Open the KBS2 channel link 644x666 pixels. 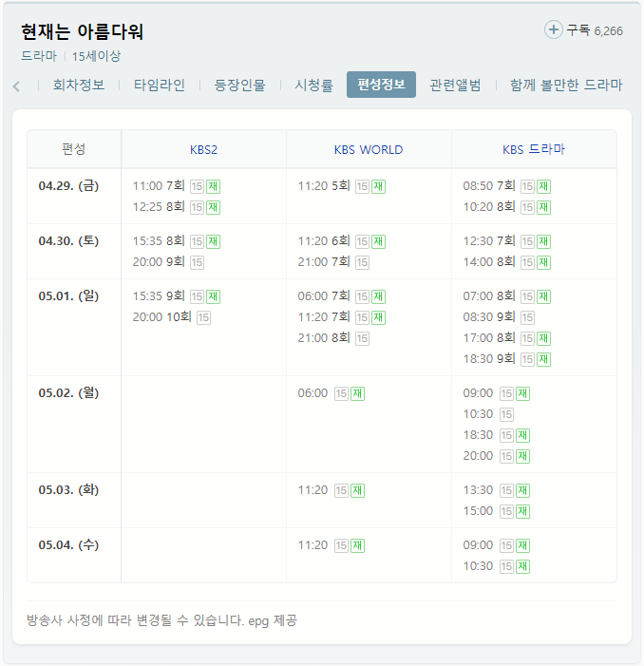coord(204,149)
